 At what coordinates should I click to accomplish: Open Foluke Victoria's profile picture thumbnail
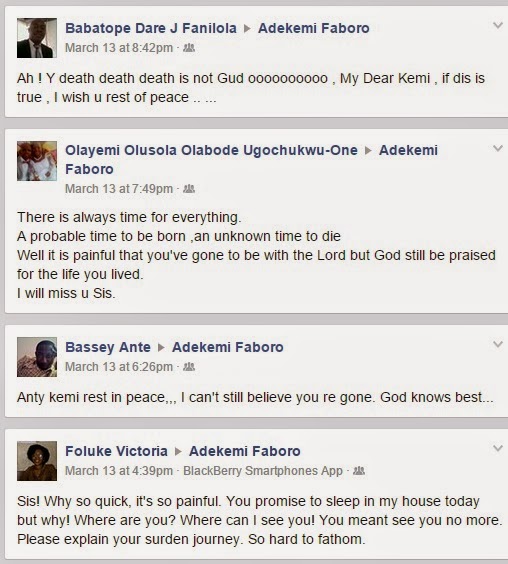(37, 461)
